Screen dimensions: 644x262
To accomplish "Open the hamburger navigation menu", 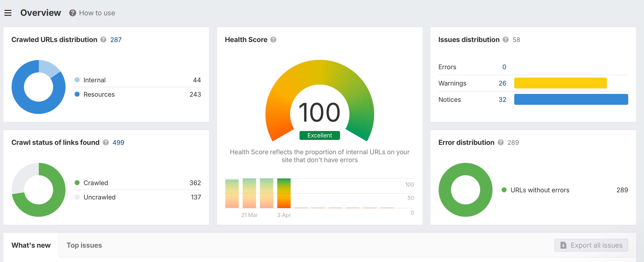I will (8, 13).
